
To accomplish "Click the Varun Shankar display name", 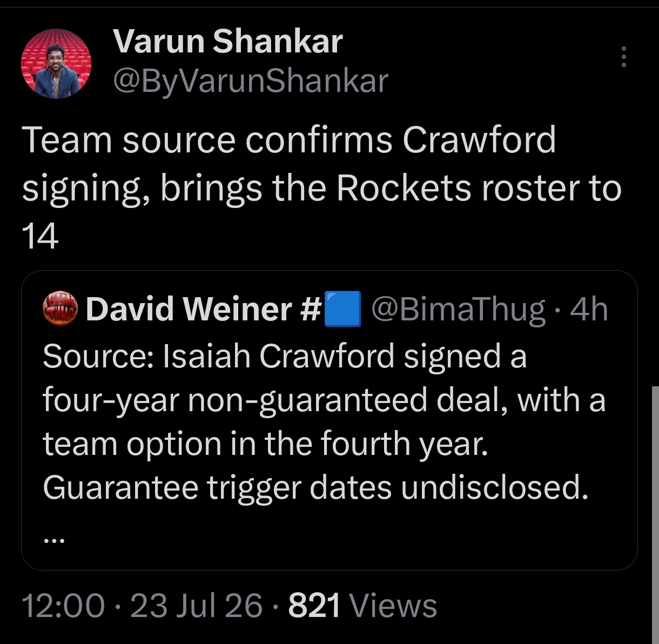I will pos(227,42).
